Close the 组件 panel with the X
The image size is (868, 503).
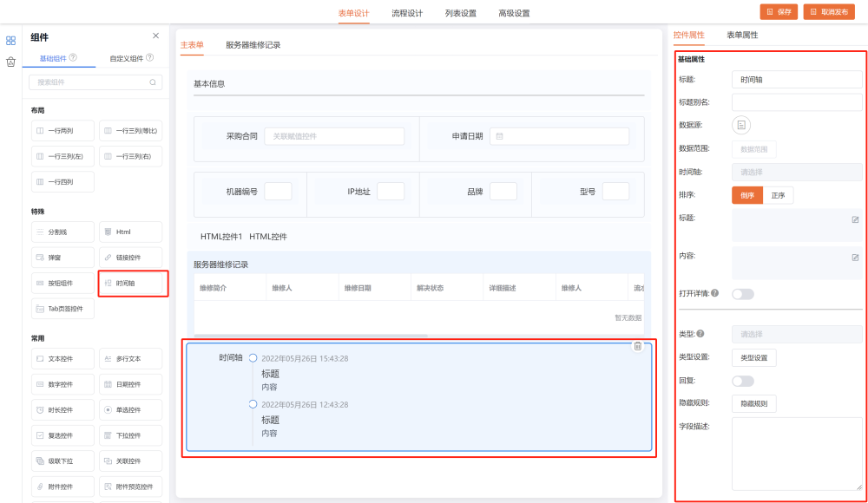pos(156,36)
